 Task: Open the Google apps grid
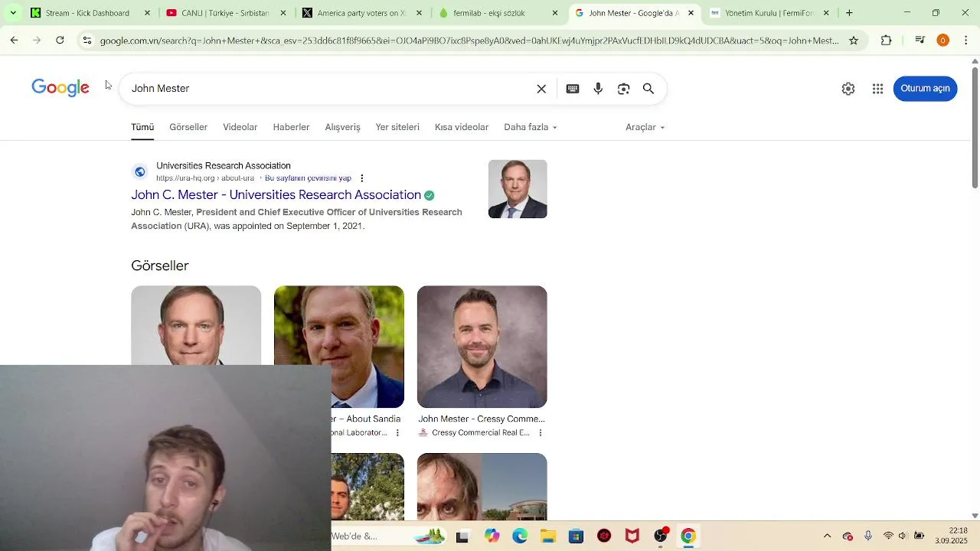(x=878, y=89)
